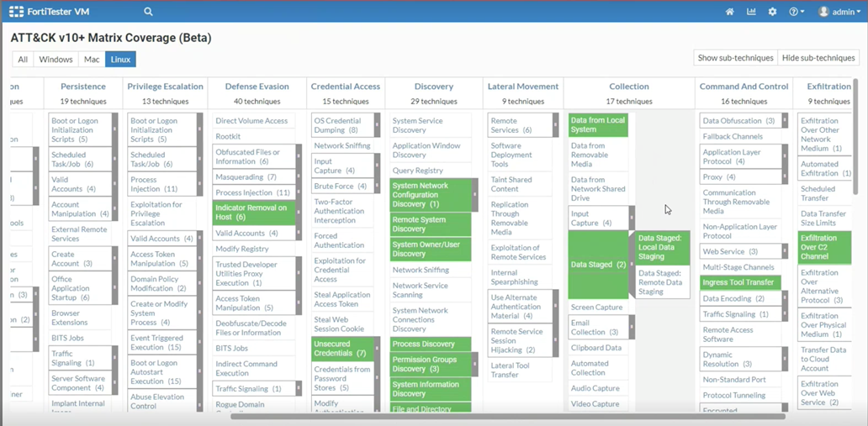Select System Information Discovery technique

click(430, 389)
